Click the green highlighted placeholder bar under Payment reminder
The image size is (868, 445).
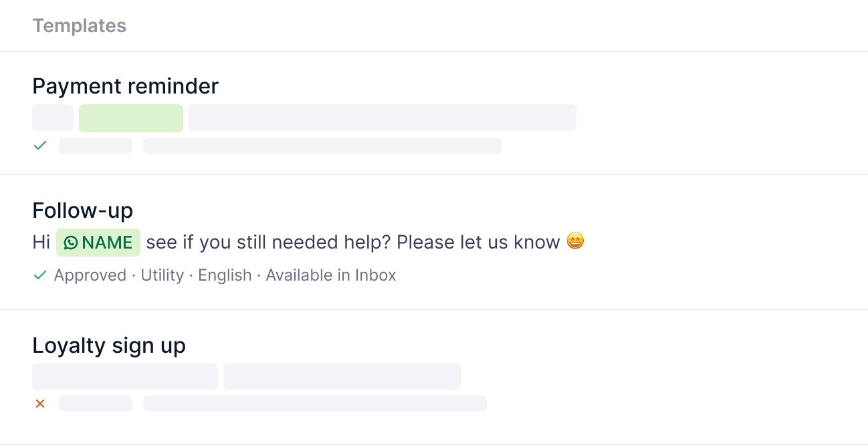tap(131, 118)
